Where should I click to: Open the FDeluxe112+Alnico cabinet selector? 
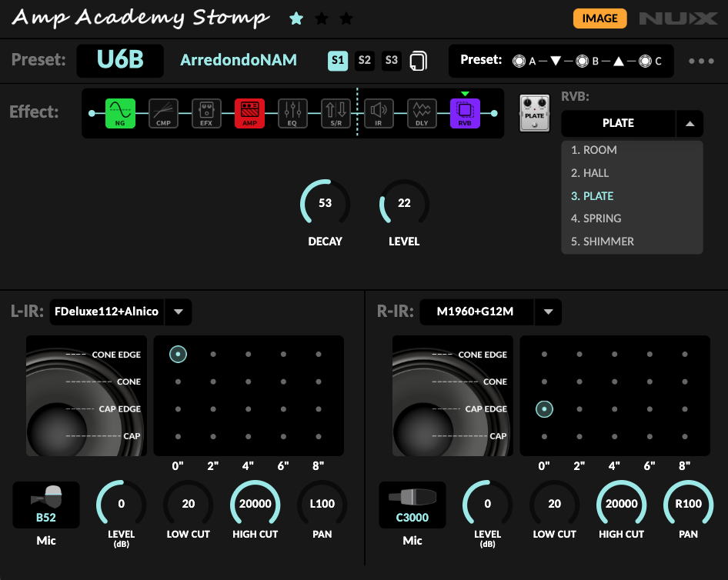(107, 312)
